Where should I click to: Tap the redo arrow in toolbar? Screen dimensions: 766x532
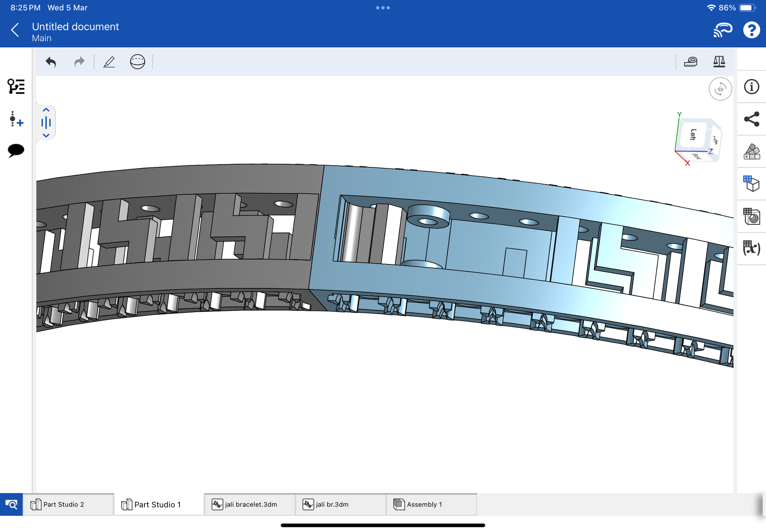pyautogui.click(x=80, y=62)
